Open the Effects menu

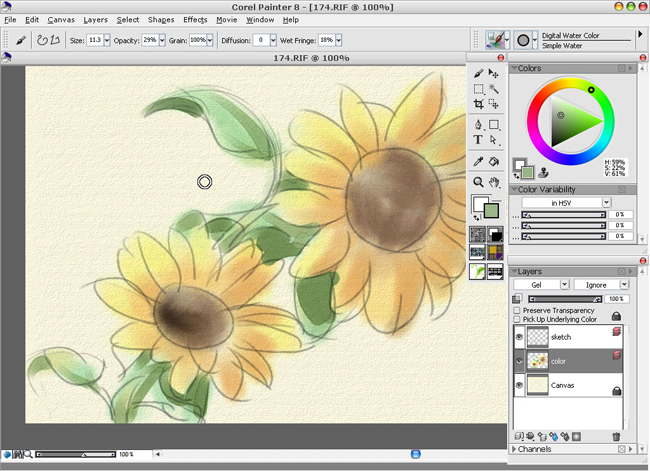pyautogui.click(x=195, y=19)
